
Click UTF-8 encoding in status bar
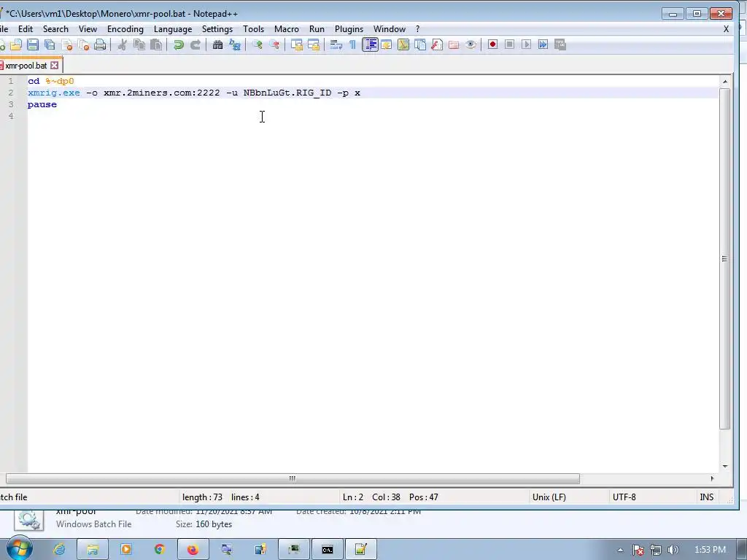pyautogui.click(x=624, y=497)
